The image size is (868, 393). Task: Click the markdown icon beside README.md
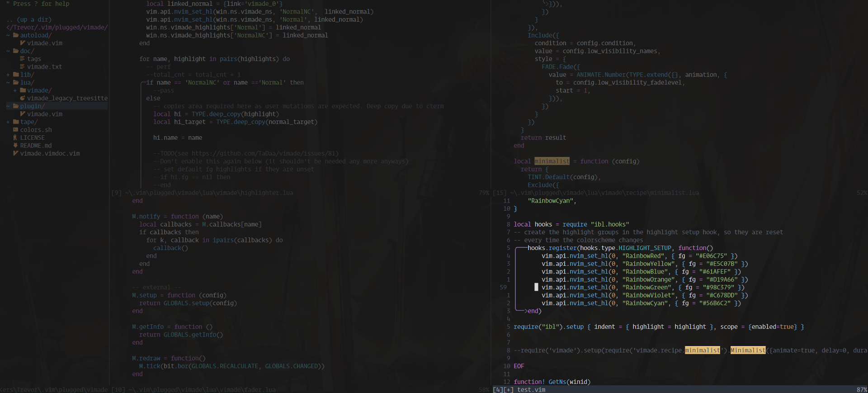16,146
